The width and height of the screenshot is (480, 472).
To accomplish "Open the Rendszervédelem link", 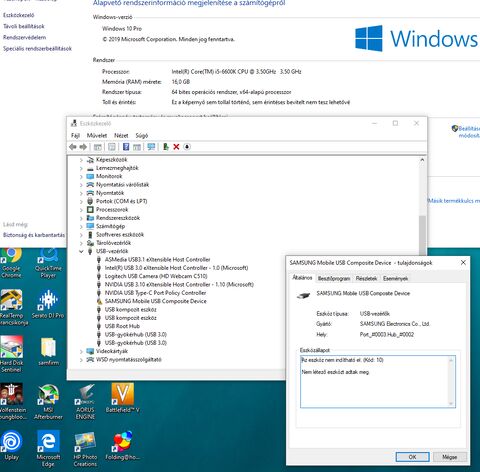I will pos(25,37).
